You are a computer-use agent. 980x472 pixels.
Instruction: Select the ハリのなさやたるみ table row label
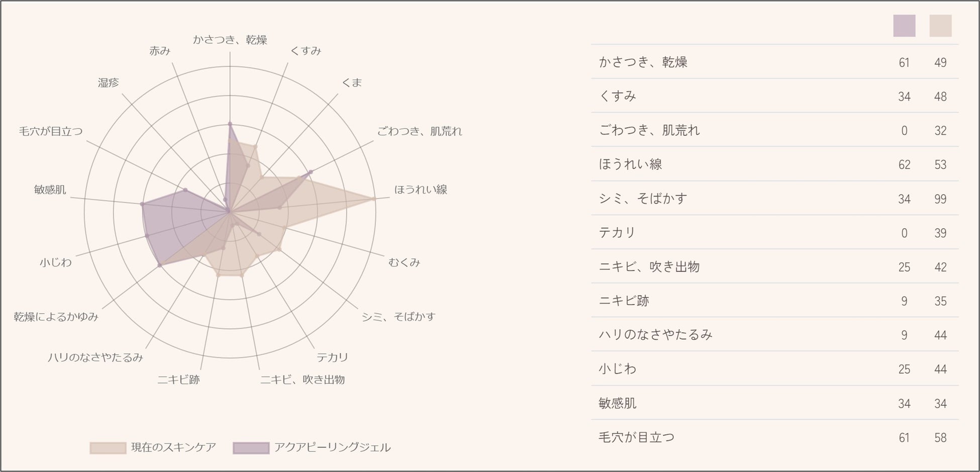click(655, 335)
